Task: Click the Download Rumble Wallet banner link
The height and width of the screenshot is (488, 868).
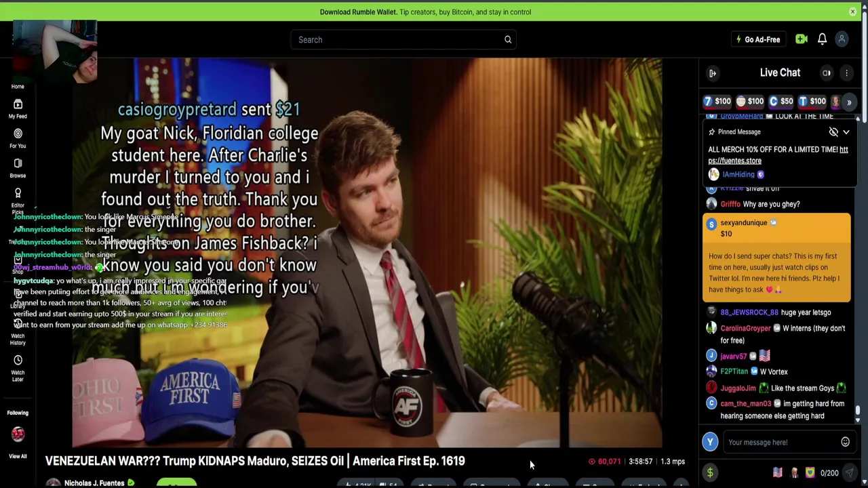Action: tap(425, 12)
